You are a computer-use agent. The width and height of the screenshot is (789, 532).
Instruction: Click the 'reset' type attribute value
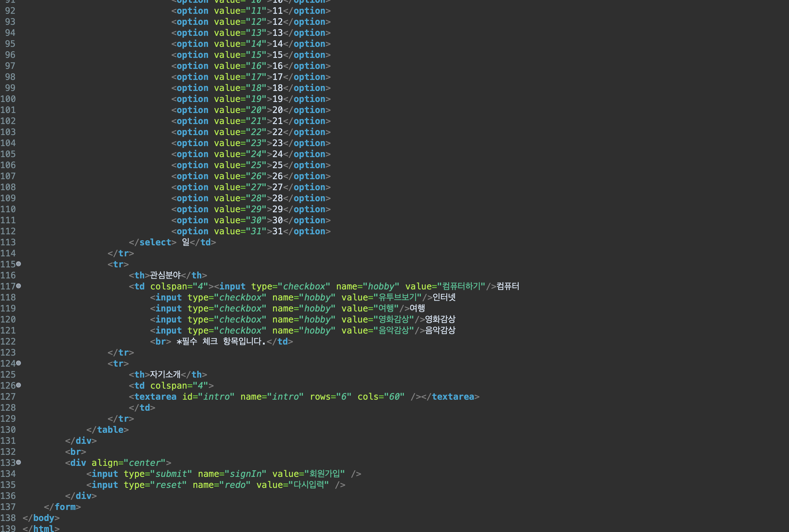coord(168,485)
